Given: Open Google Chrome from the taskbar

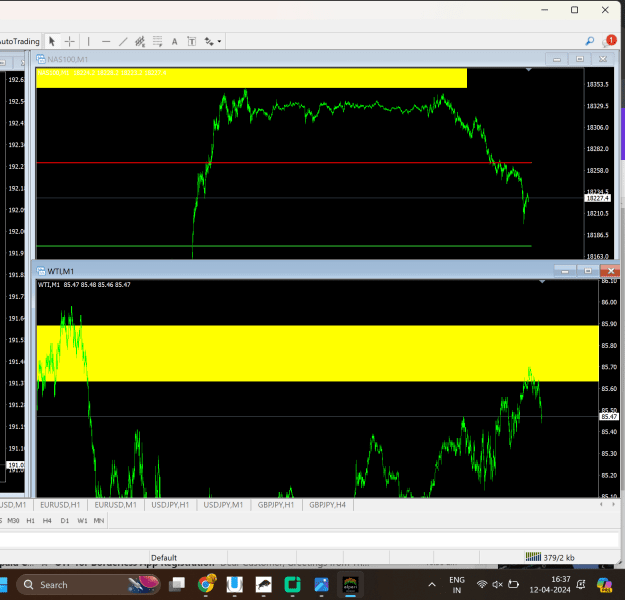Looking at the screenshot, I should click(x=206, y=585).
